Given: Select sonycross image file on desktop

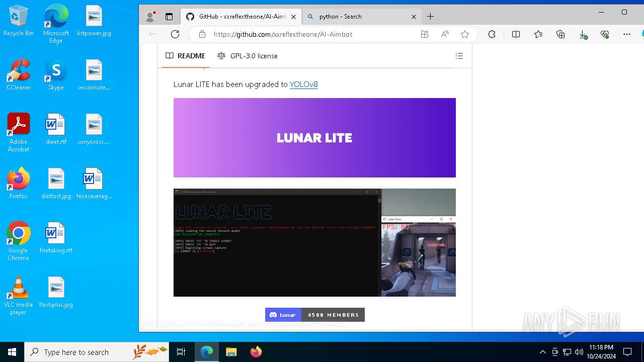Looking at the screenshot, I should pos(94,130).
